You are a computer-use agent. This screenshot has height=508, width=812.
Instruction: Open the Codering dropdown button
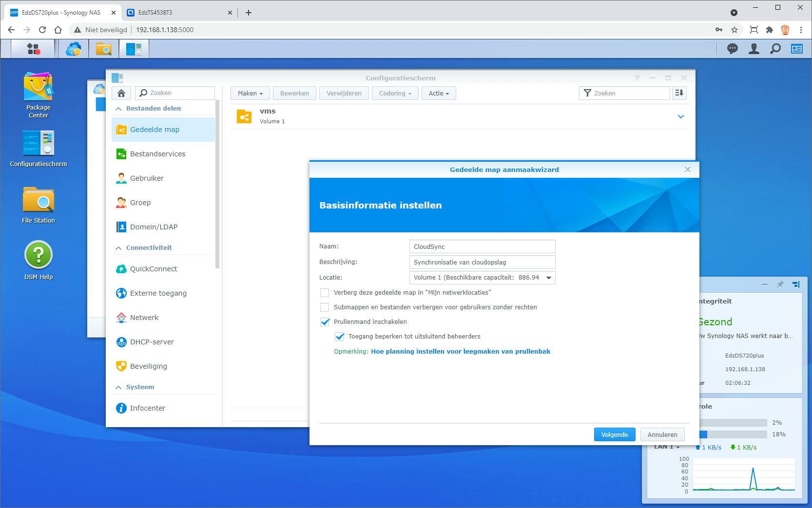395,93
